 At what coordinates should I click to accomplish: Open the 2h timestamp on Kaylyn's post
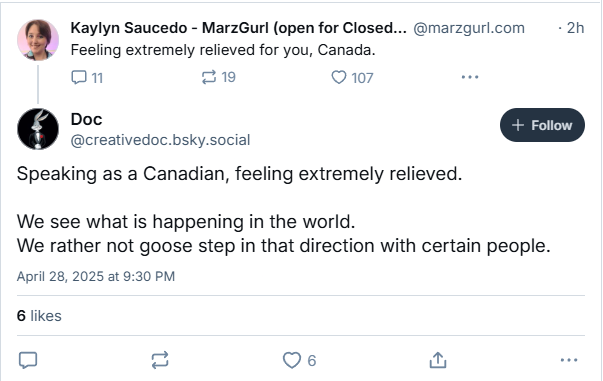(575, 28)
